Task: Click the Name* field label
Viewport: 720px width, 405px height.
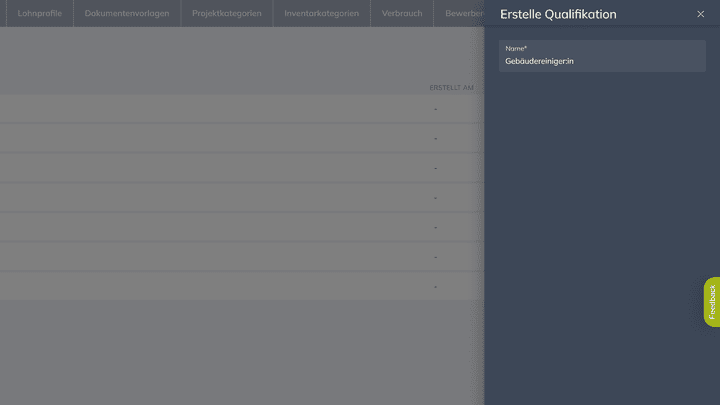Action: pyautogui.click(x=516, y=49)
